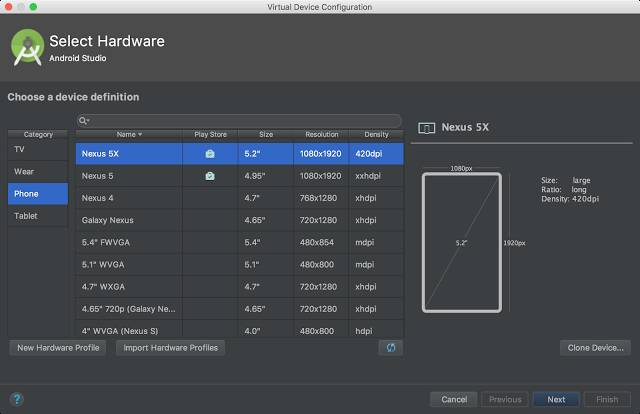This screenshot has height=414, width=640.
Task: Click the Next button
Action: [x=556, y=399]
